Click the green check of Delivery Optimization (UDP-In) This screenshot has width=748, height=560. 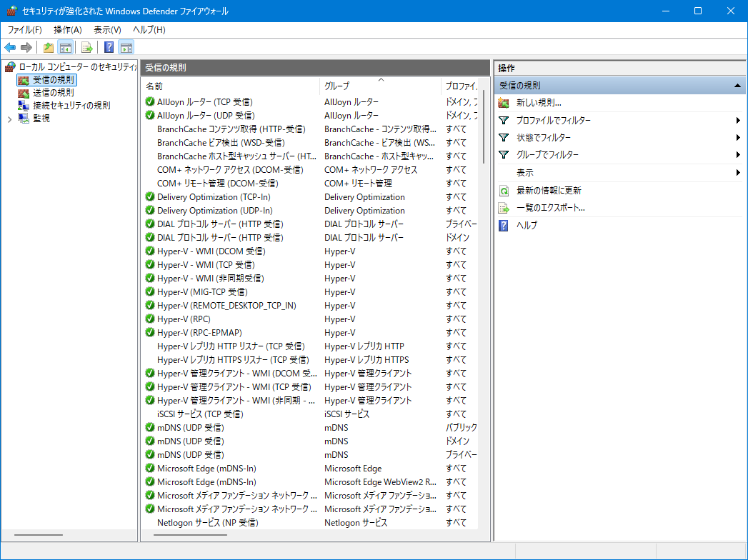click(150, 211)
